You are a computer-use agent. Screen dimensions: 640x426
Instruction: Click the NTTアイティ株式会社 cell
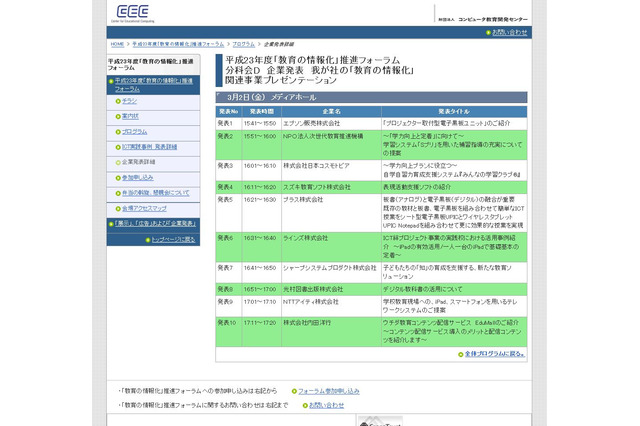331,306
